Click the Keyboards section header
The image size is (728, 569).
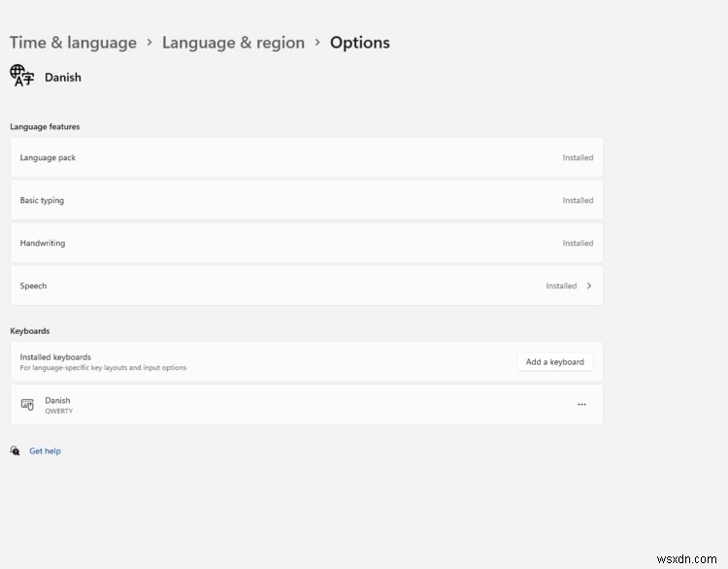pyautogui.click(x=30, y=331)
